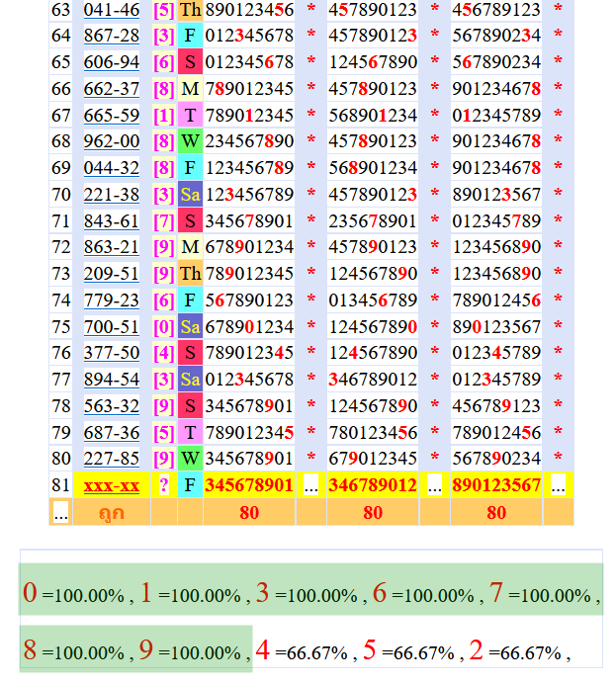Image resolution: width=616 pixels, height=686 pixels.
Task: Open the 843-61 draw link
Action: pyautogui.click(x=111, y=220)
